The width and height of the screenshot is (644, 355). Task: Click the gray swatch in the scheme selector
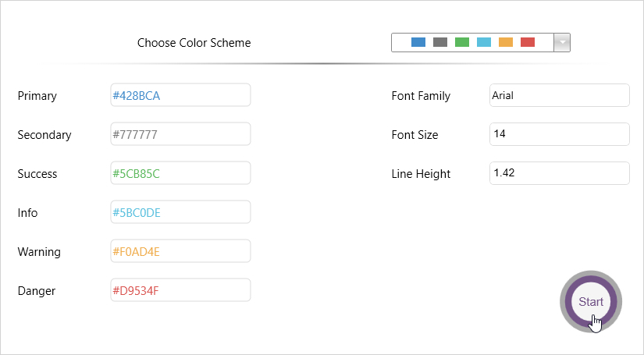coord(440,42)
